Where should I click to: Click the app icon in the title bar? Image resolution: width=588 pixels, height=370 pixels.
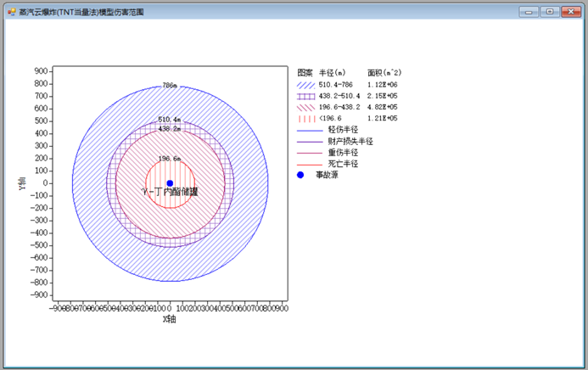pos(12,12)
